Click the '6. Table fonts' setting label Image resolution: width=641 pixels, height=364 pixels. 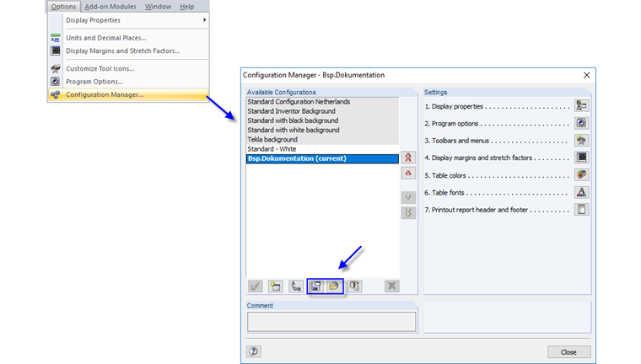[x=444, y=192]
